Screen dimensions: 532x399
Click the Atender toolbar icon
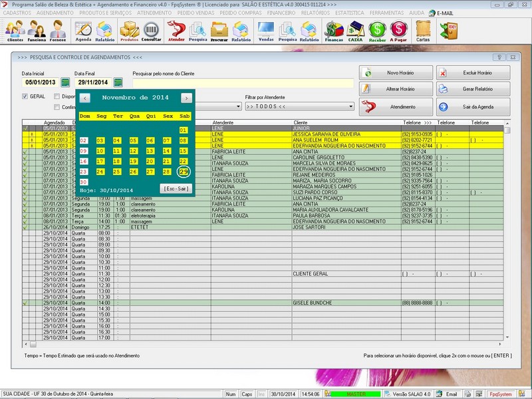pos(176,30)
